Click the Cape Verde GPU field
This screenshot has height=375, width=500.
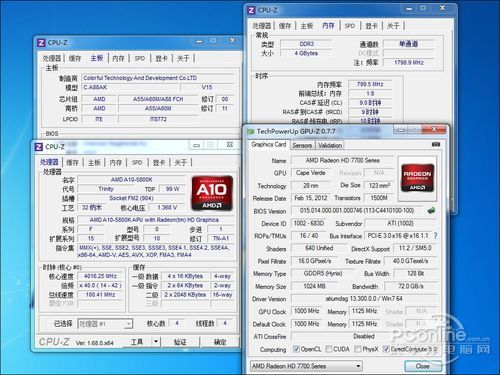311,173
